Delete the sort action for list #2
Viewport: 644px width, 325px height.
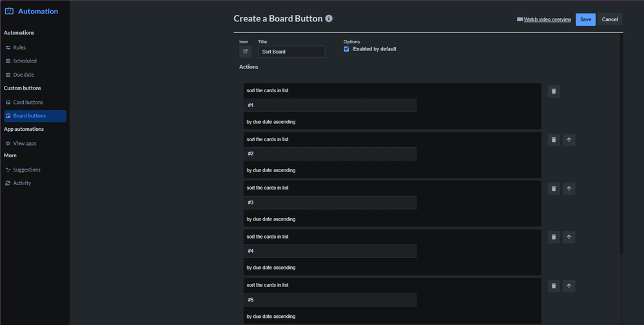click(x=554, y=140)
